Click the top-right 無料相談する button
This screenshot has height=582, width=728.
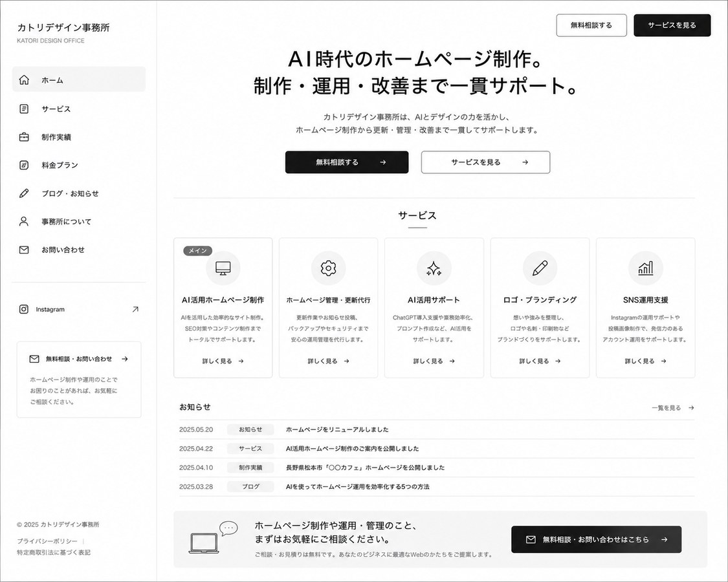pyautogui.click(x=591, y=25)
